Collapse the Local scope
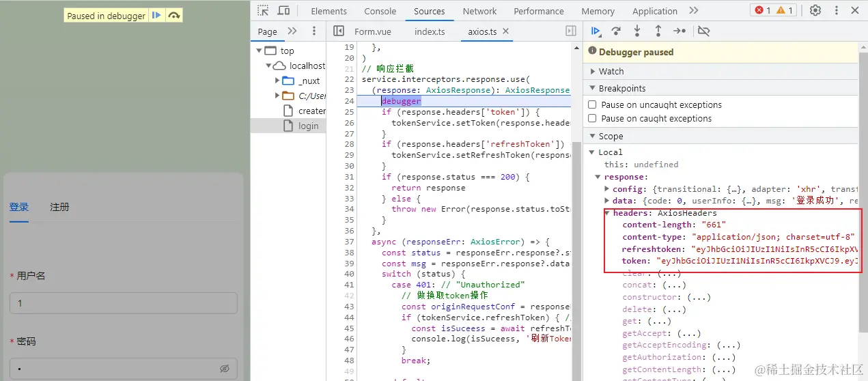The width and height of the screenshot is (868, 381). click(x=592, y=152)
